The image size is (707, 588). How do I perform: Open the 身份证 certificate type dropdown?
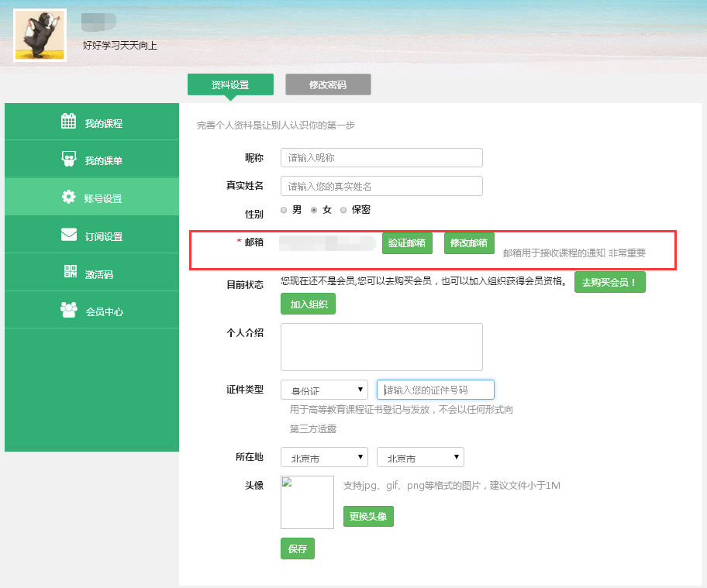(x=324, y=389)
